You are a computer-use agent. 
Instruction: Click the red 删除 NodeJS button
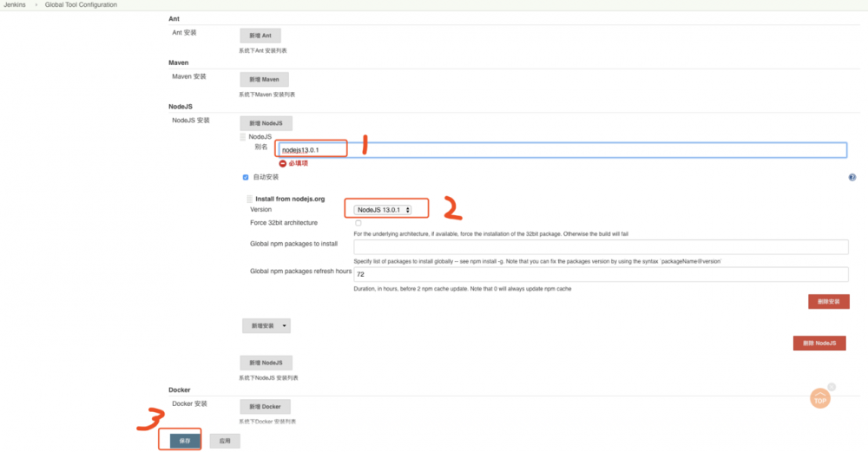click(x=819, y=343)
